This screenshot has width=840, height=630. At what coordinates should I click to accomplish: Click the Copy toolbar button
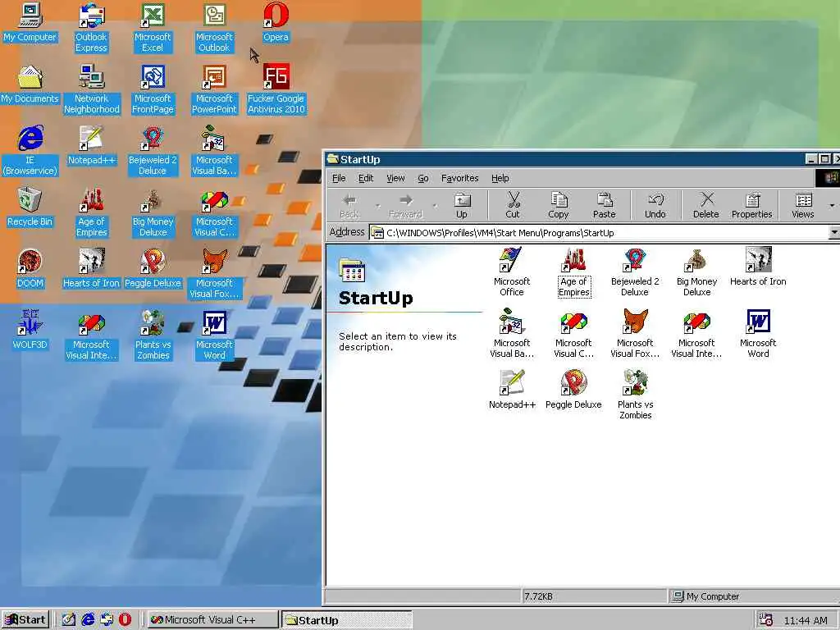click(558, 206)
